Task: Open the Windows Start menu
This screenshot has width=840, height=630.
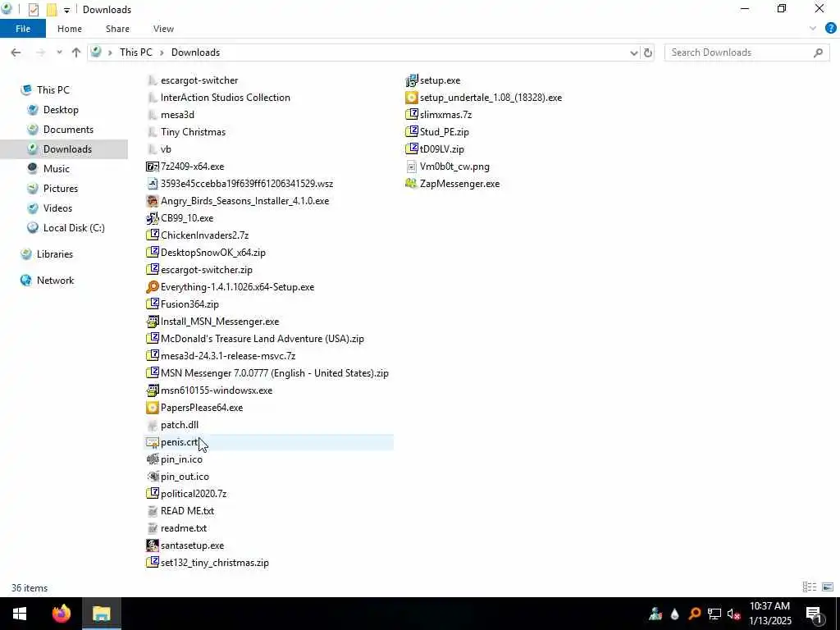Action: pyautogui.click(x=20, y=614)
